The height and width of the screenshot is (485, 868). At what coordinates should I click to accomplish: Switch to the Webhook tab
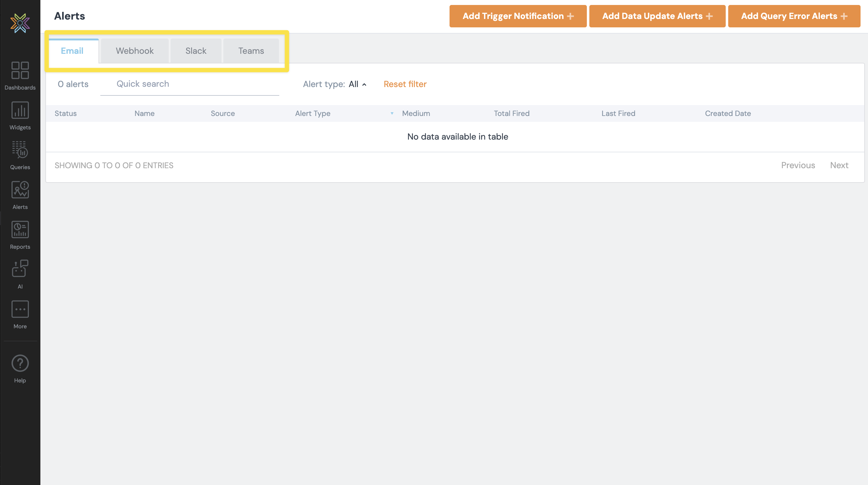[x=135, y=51]
